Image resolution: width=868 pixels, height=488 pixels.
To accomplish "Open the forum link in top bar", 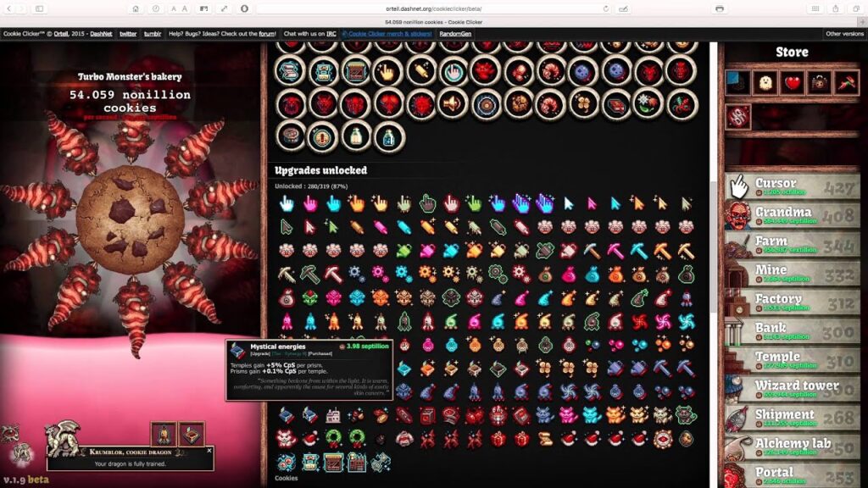I will [267, 34].
